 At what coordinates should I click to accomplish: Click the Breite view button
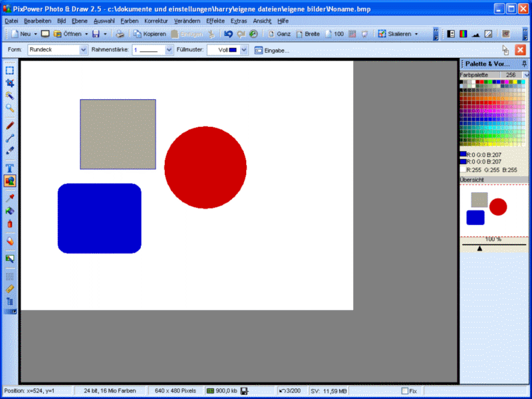pyautogui.click(x=308, y=34)
